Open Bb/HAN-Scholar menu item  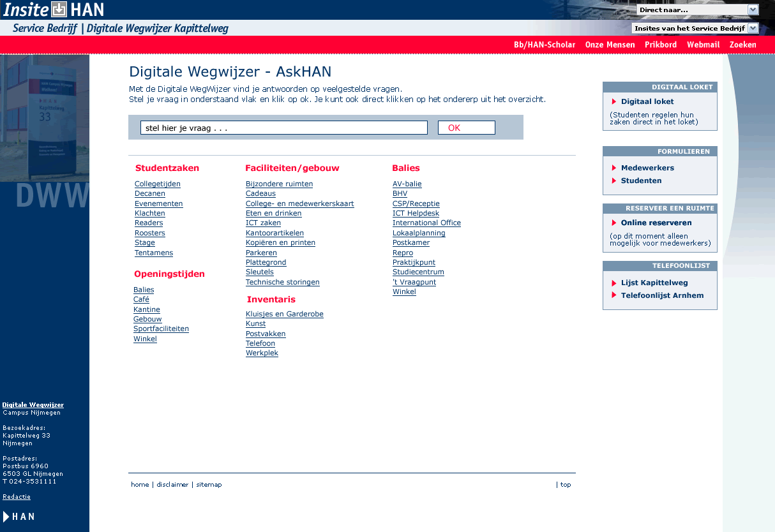tap(545, 45)
